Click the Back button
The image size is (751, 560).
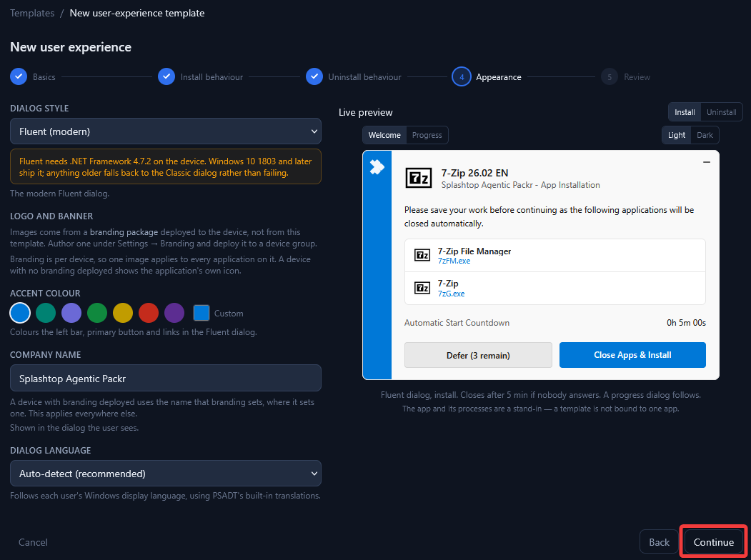pos(659,542)
